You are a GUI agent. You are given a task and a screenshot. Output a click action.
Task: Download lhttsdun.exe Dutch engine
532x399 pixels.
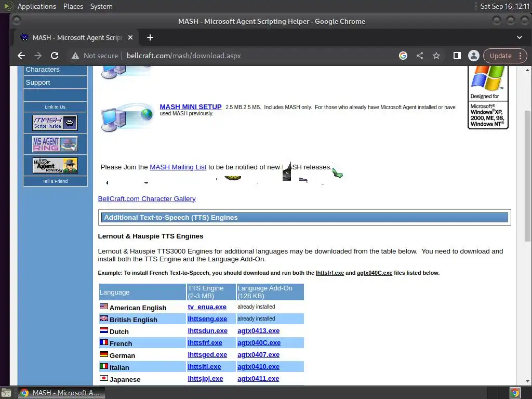click(208, 331)
